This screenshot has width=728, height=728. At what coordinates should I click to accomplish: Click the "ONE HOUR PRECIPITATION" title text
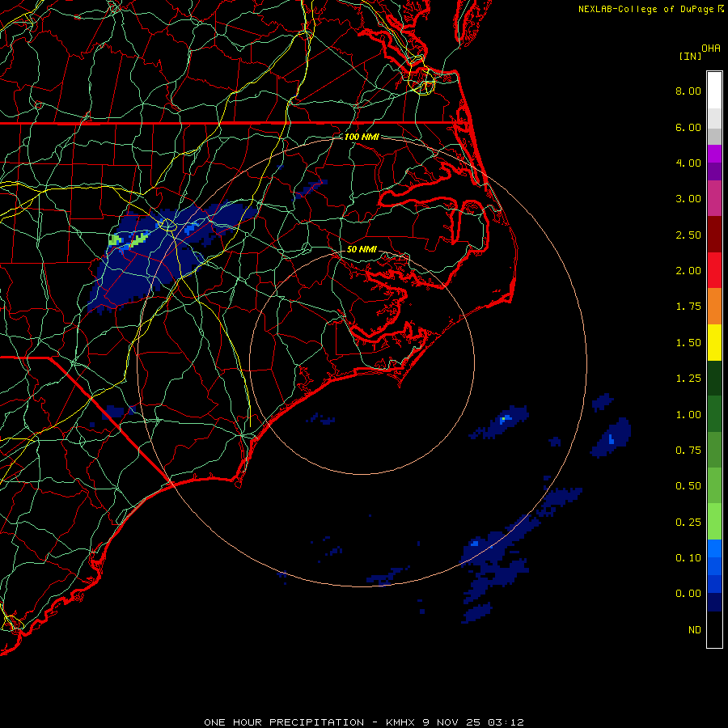click(284, 722)
